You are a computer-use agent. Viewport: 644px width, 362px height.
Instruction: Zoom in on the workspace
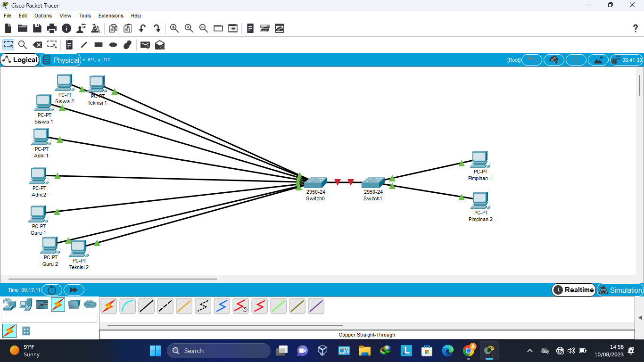pyautogui.click(x=174, y=28)
